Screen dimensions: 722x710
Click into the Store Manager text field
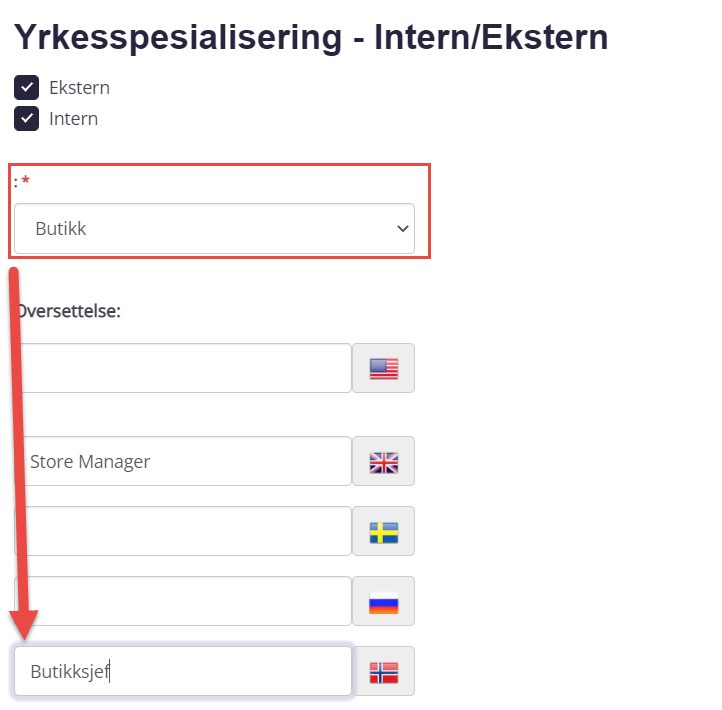(183, 461)
